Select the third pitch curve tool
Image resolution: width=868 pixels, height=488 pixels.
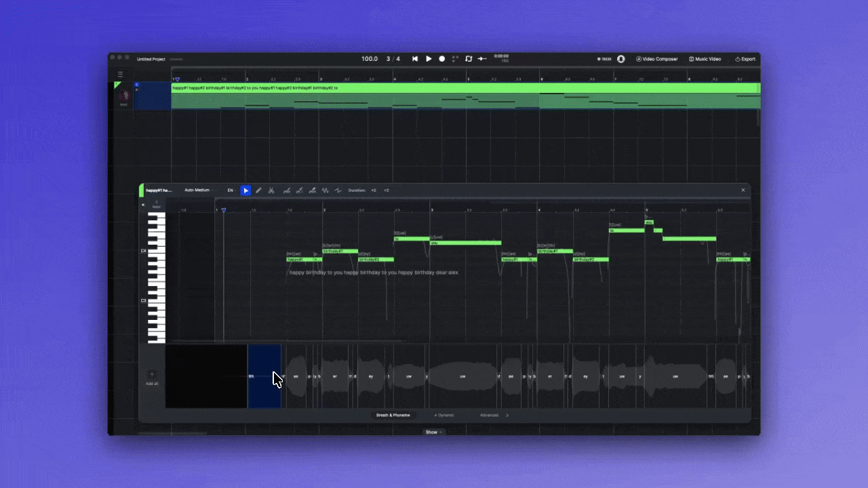[x=312, y=190]
